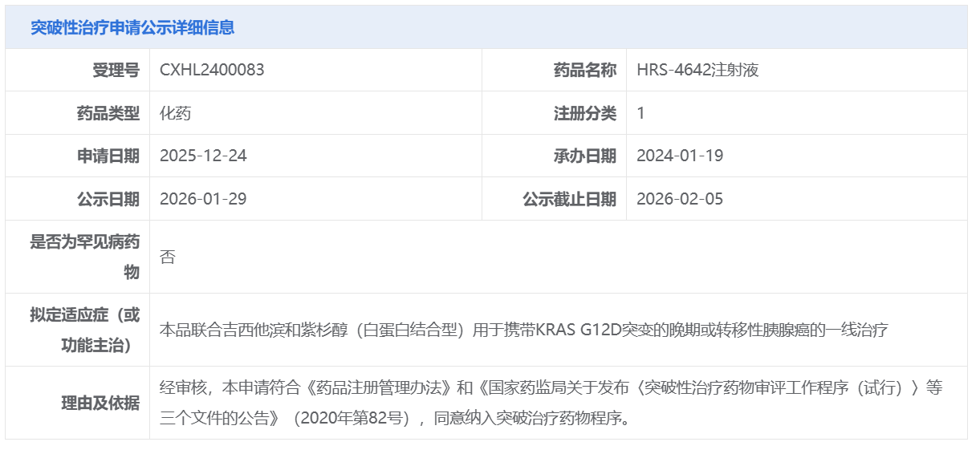Click the deadline date 2026-02-05
Viewport: 980px width, 450px height.
[x=680, y=199]
